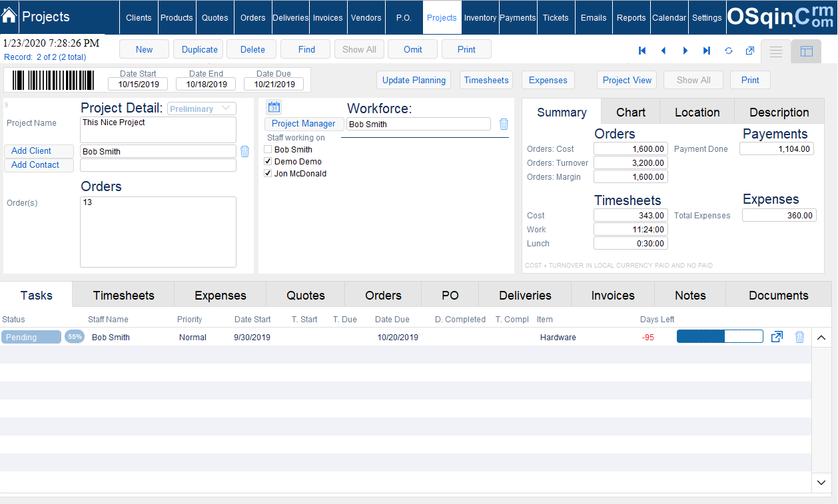This screenshot has width=838, height=504.
Task: Uncheck Demo Demo staff checkbox
Action: click(268, 162)
